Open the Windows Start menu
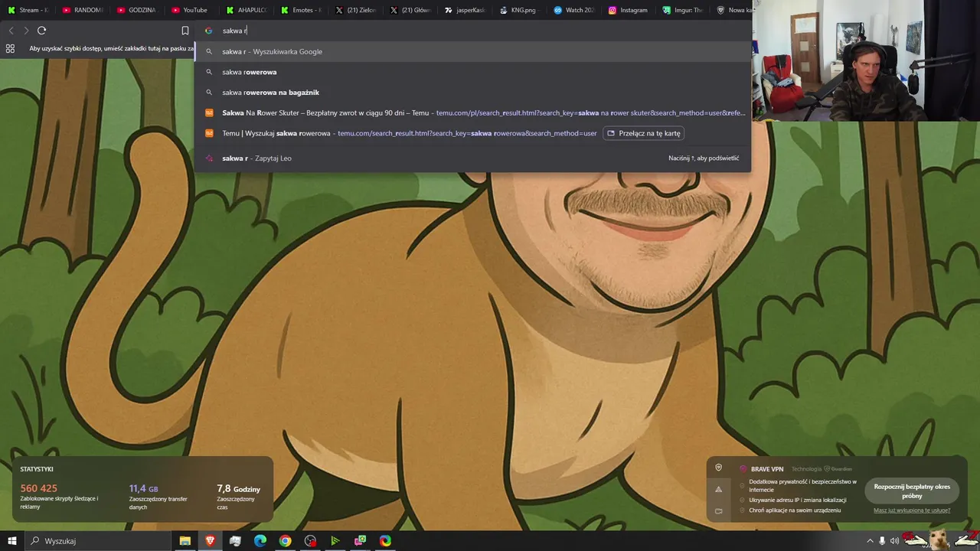The height and width of the screenshot is (551, 980). tap(11, 541)
